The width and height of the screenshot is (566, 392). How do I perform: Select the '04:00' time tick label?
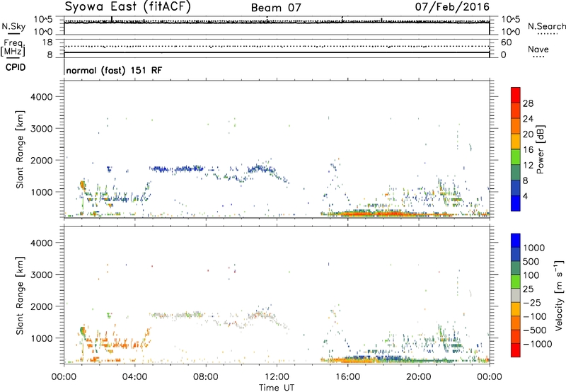pyautogui.click(x=135, y=377)
